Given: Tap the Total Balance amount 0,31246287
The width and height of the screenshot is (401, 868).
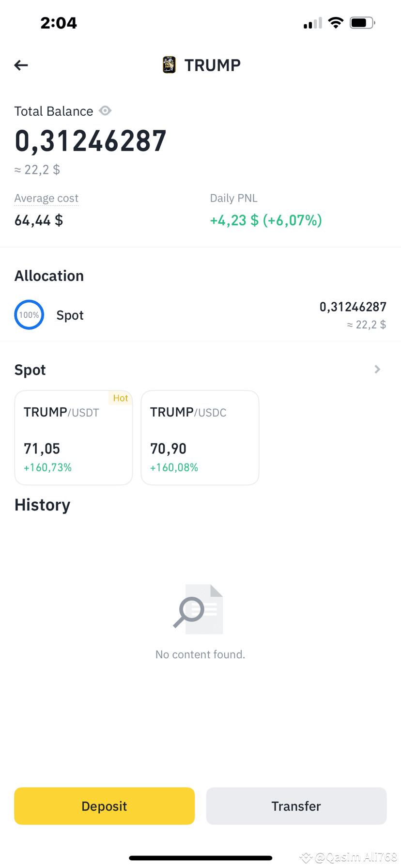Looking at the screenshot, I should (x=91, y=141).
